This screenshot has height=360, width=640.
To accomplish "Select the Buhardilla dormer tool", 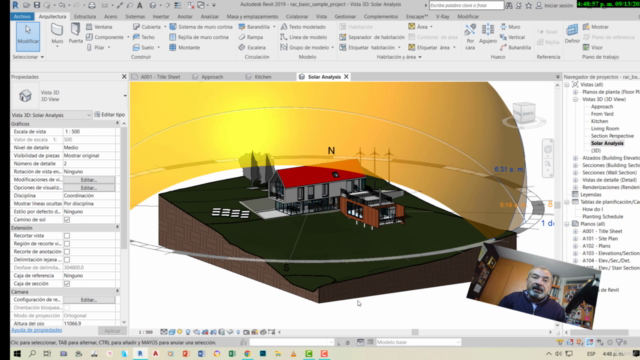I will [x=515, y=47].
